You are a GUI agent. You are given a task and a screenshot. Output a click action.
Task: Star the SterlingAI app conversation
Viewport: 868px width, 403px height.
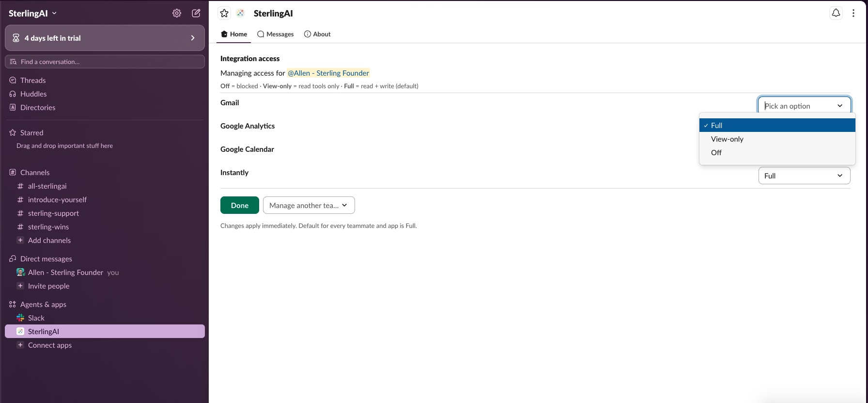click(x=224, y=13)
